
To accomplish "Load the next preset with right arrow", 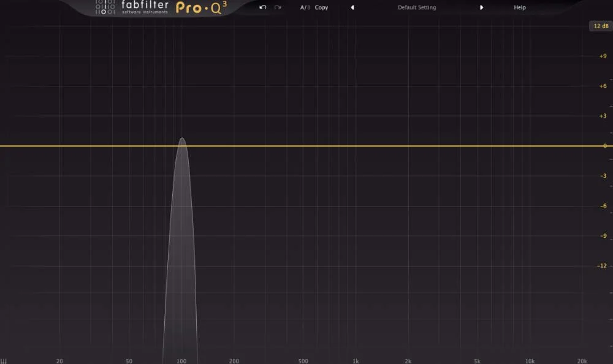I will pyautogui.click(x=481, y=7).
